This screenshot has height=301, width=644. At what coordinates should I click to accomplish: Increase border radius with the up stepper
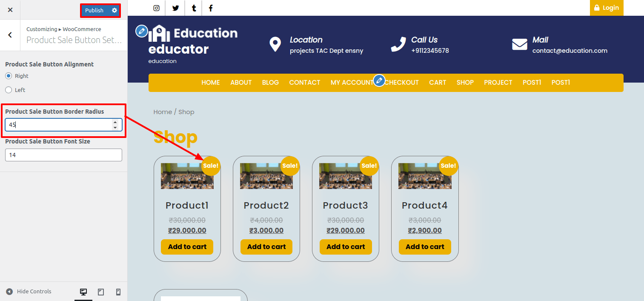click(115, 122)
